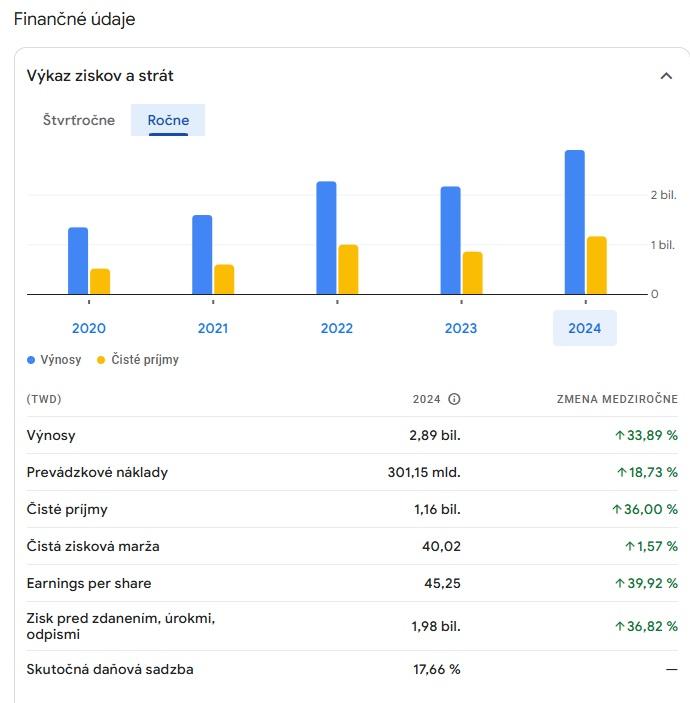The image size is (690, 703).
Task: Choose year 2022 below the chart
Action: [337, 328]
